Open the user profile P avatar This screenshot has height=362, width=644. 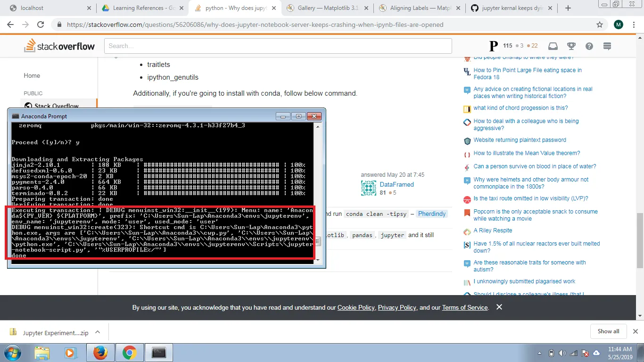point(494,46)
